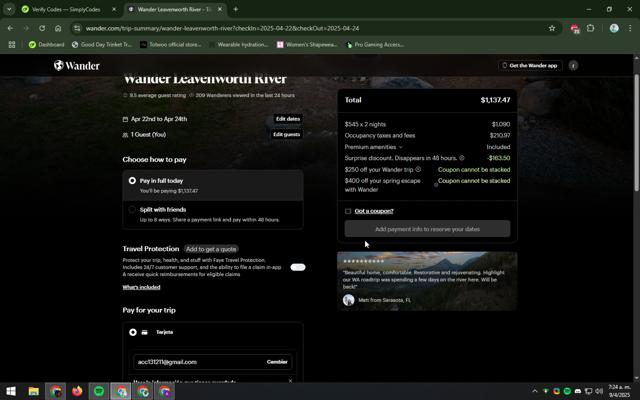640x400 pixels.
Task: Bookmark this page with star icon
Action: [x=552, y=28]
